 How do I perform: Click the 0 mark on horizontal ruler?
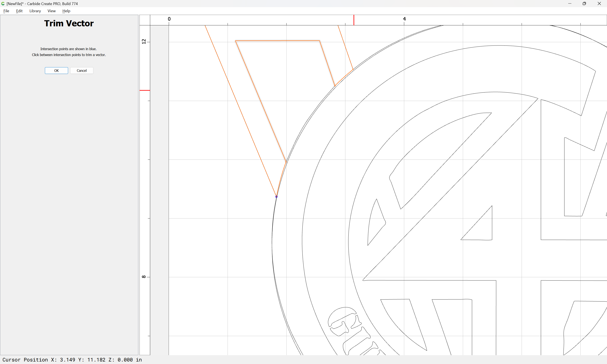tap(169, 19)
